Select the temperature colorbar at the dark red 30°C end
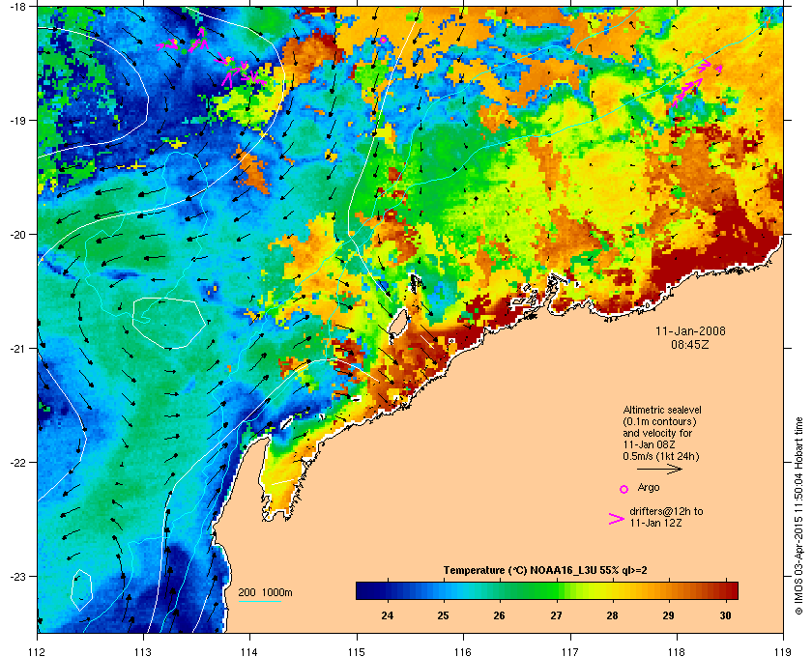812x657 pixels. (730, 590)
